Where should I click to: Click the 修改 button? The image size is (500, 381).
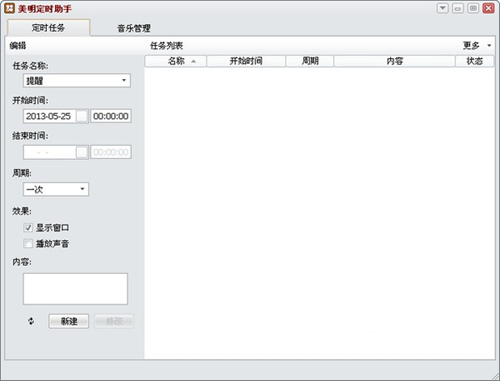tap(114, 321)
